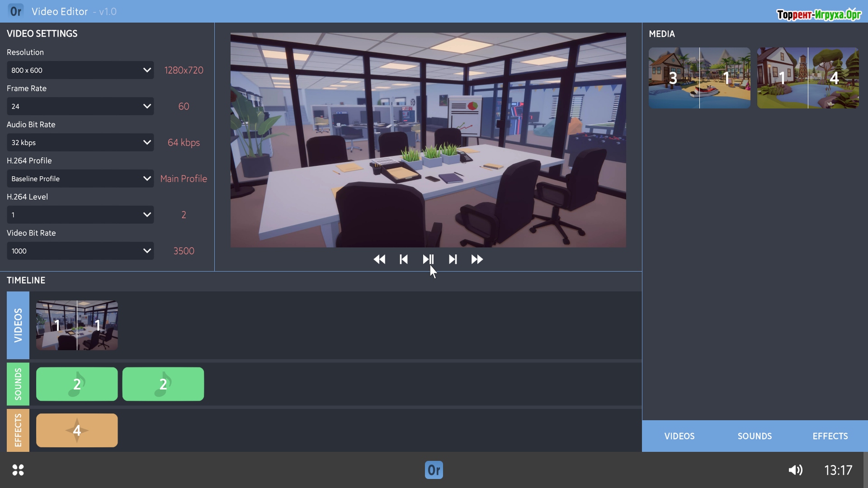
Task: Select the orange effect clip on timeline
Action: point(77,430)
